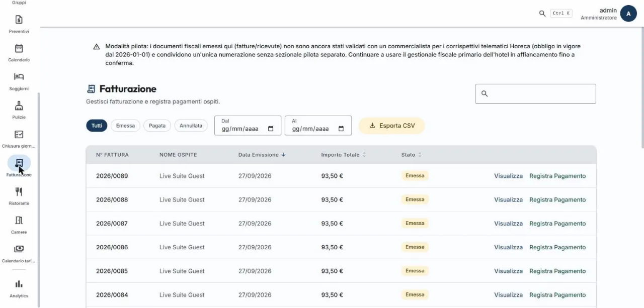Screen dimensions: 644x308
Task: Click invoice number 2026/0087
Action: tap(112, 224)
